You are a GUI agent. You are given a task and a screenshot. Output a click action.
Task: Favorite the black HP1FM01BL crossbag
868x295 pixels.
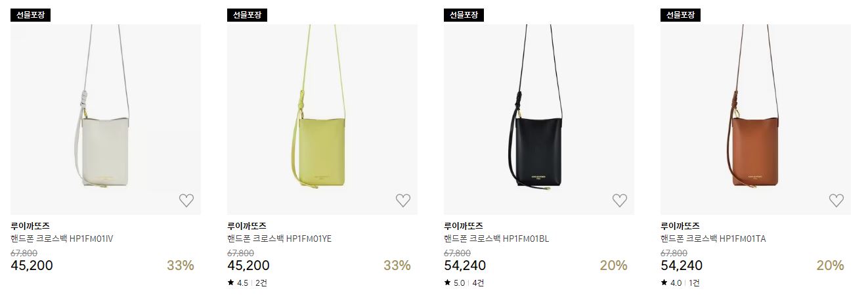(x=620, y=200)
